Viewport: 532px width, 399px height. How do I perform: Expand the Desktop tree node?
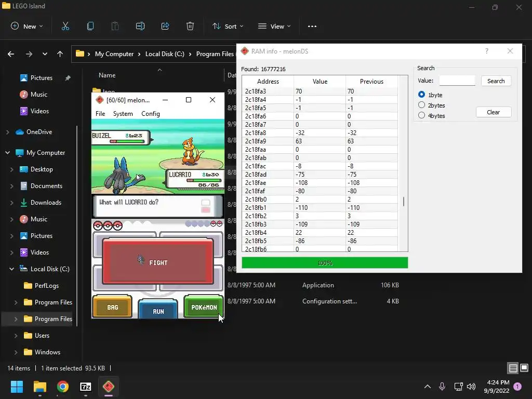click(x=12, y=169)
